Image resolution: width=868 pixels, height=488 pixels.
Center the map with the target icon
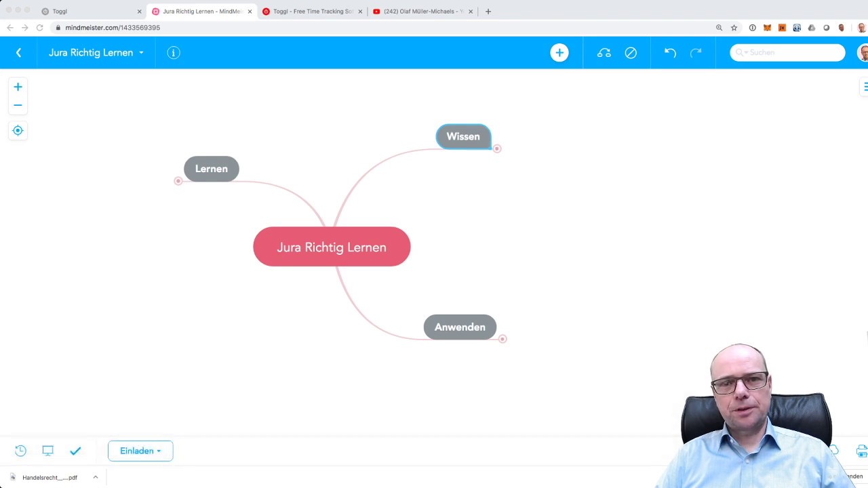[18, 130]
